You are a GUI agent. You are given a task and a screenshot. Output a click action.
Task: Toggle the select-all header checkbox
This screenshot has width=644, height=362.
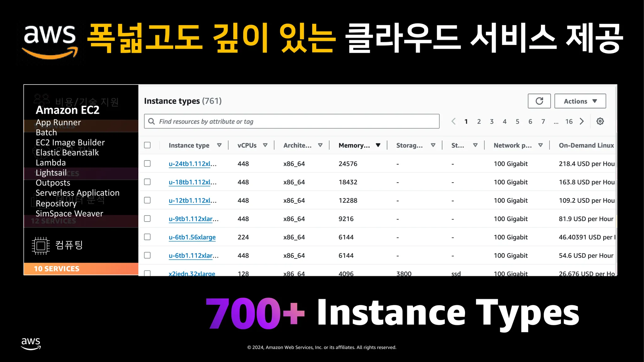point(147,145)
